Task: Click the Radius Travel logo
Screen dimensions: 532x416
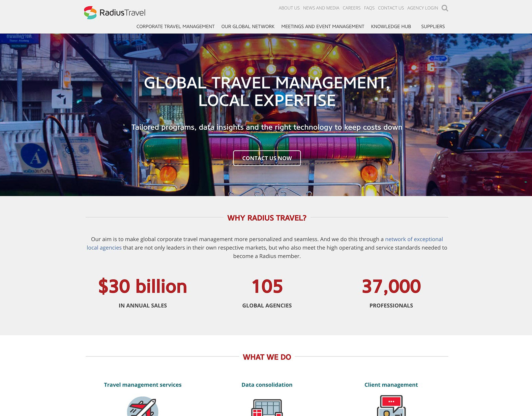Action: (115, 12)
